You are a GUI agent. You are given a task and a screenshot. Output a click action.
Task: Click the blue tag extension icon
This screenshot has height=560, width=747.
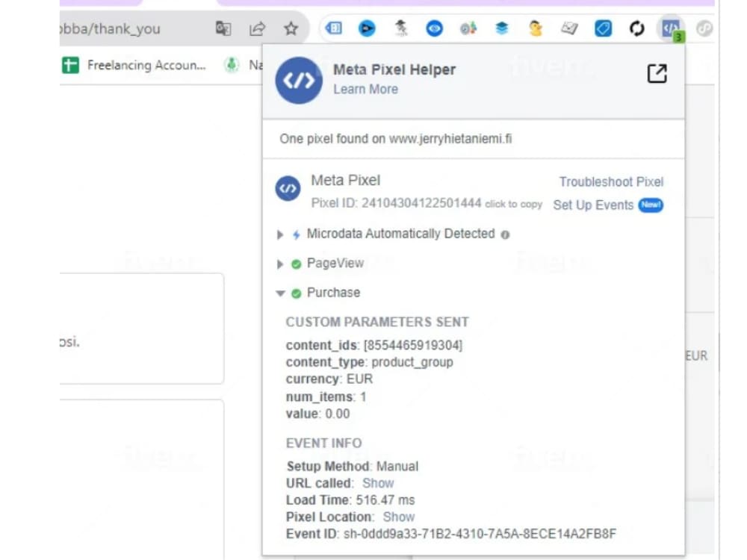tap(604, 28)
